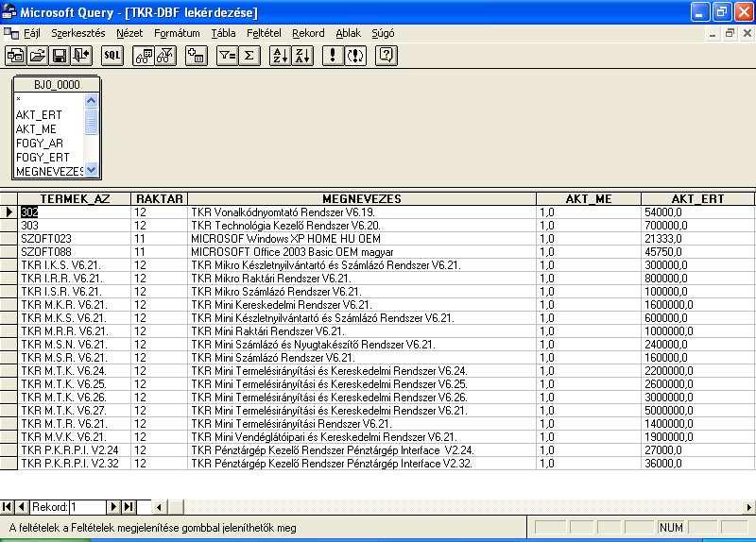Image resolution: width=756 pixels, height=542 pixels.
Task: Open the Tábla menu
Action: (223, 33)
